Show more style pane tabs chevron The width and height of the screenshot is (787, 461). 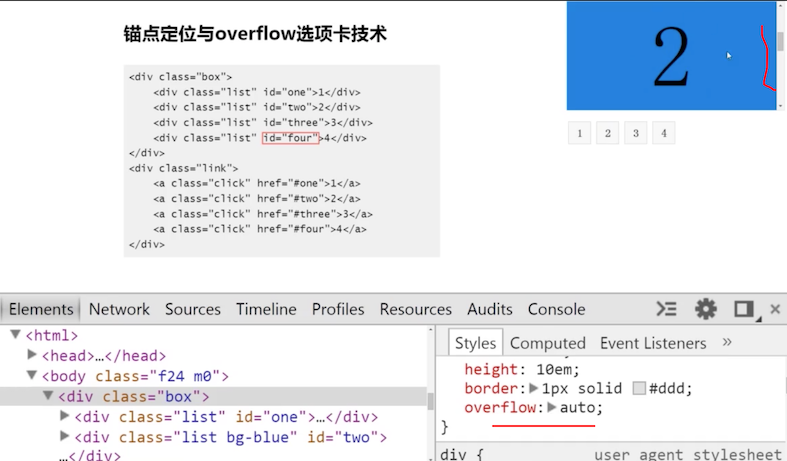[x=727, y=342]
